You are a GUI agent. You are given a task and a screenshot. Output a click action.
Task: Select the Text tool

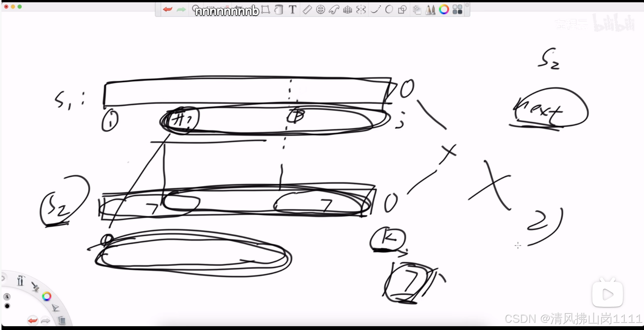pyautogui.click(x=292, y=9)
